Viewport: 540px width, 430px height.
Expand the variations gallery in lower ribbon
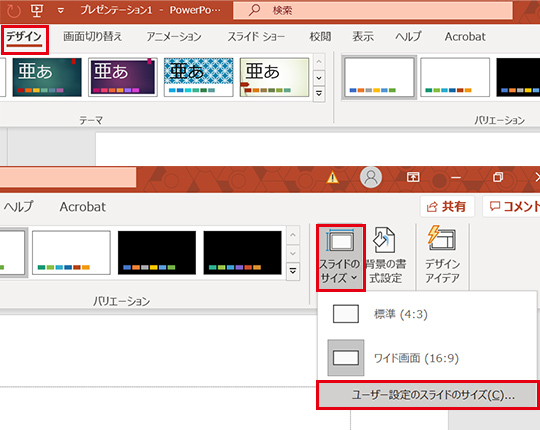pos(293,271)
